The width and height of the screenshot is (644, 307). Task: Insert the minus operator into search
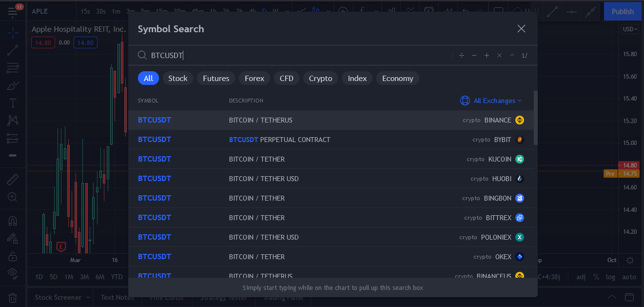474,56
